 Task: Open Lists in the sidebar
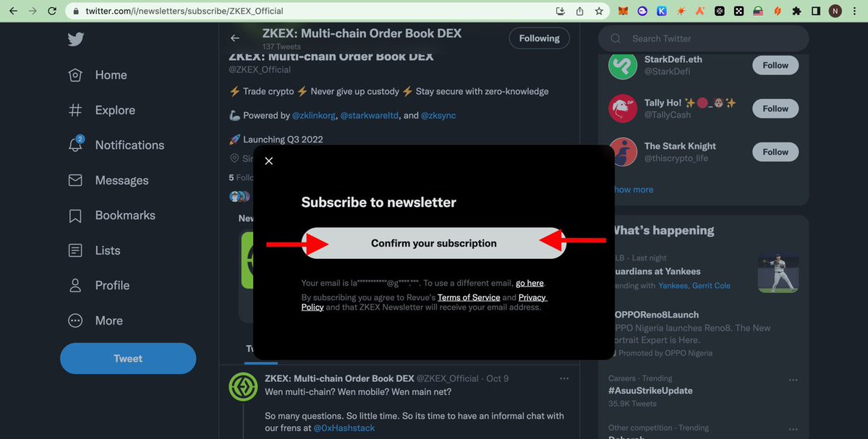94,250
